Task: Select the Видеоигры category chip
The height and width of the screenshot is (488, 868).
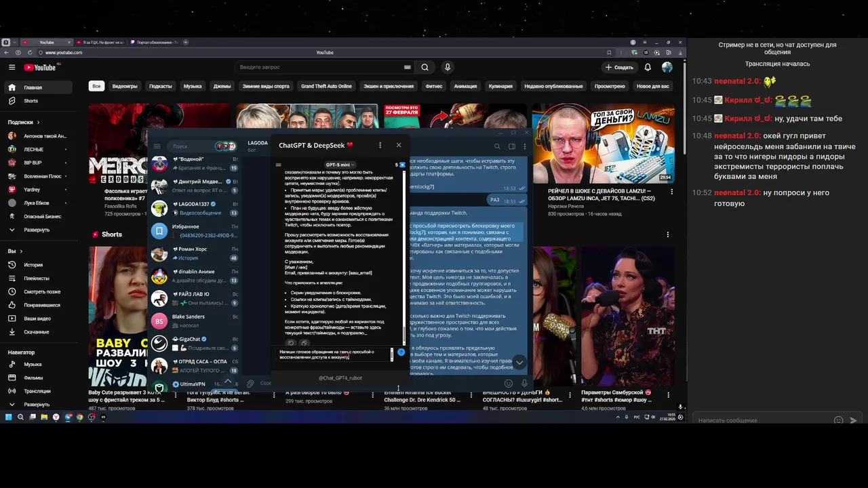Action: [125, 86]
